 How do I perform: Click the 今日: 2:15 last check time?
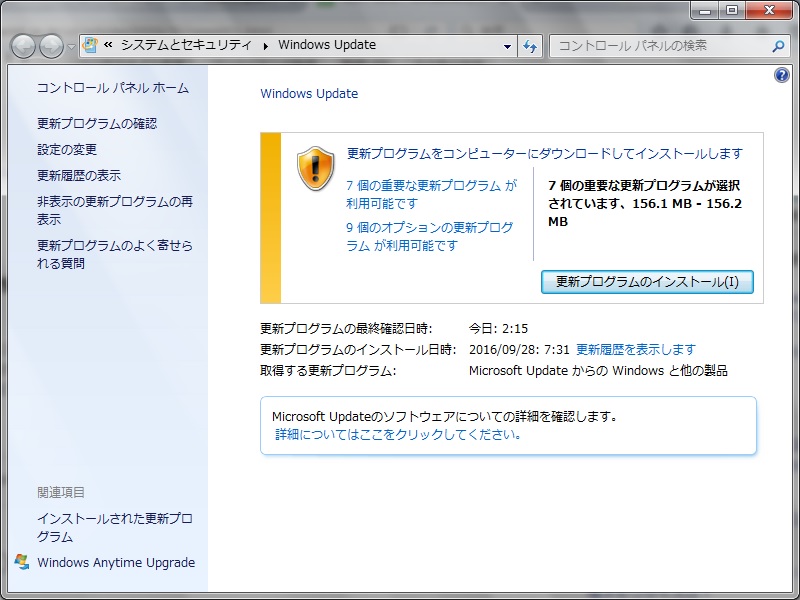[x=498, y=329]
